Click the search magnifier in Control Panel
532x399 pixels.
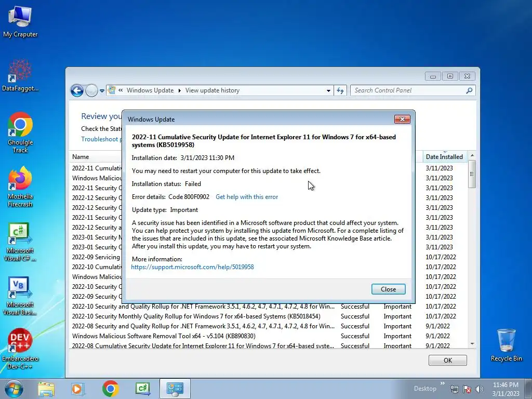tap(469, 90)
